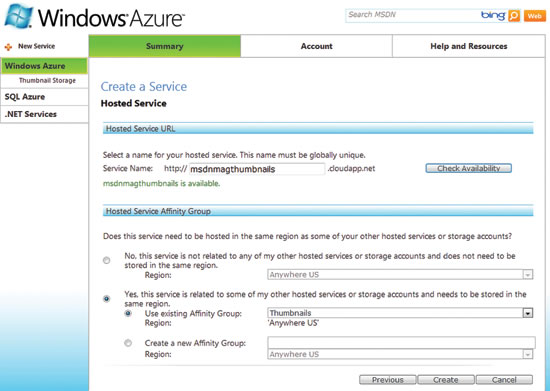Select the 'No, this service is not related' radio
The width and height of the screenshot is (550, 391).
[107, 260]
